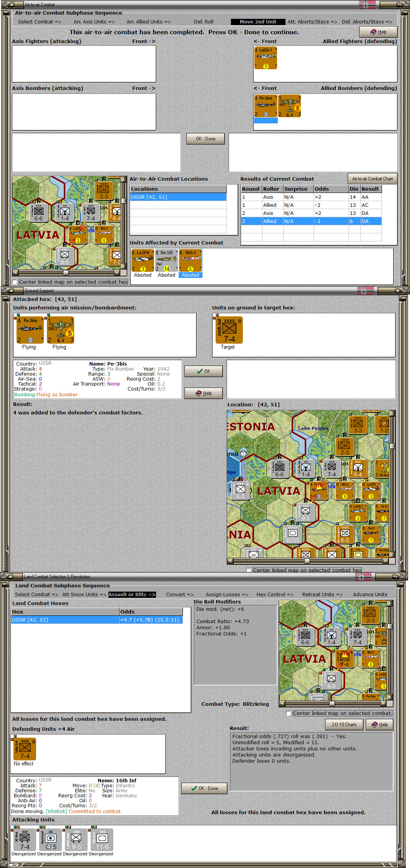The width and height of the screenshot is (410, 868).
Task: Toggle center linked map checkbox in Land Combat
Action: 289,713
